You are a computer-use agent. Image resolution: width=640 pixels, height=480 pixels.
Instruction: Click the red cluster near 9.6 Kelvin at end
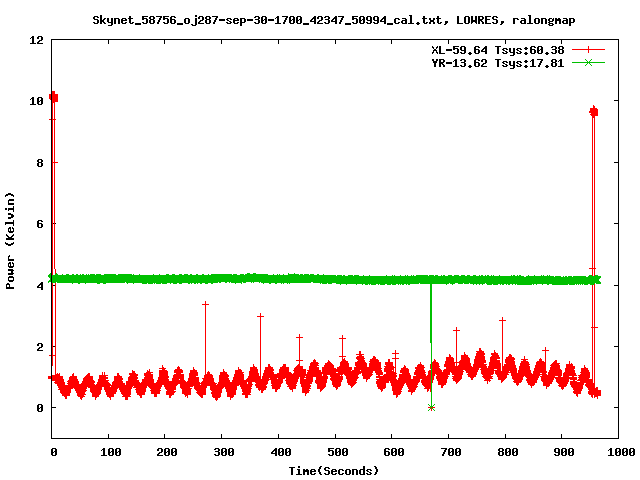coord(594,111)
